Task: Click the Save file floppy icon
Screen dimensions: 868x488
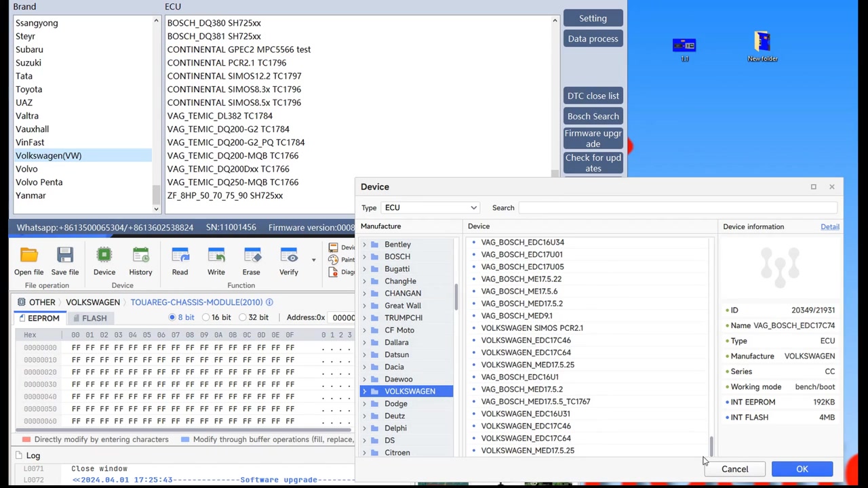Action: [x=65, y=256]
